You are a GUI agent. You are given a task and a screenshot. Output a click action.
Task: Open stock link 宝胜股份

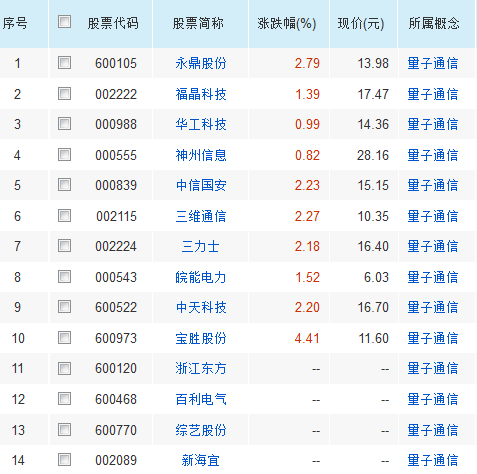[x=201, y=338]
